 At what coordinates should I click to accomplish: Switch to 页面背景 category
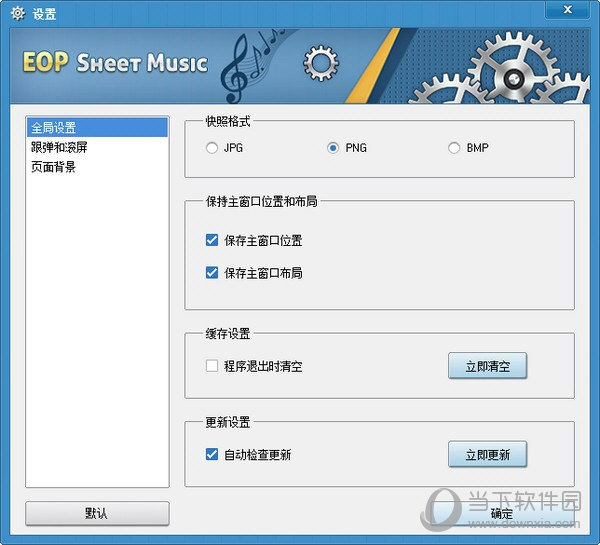click(x=97, y=167)
